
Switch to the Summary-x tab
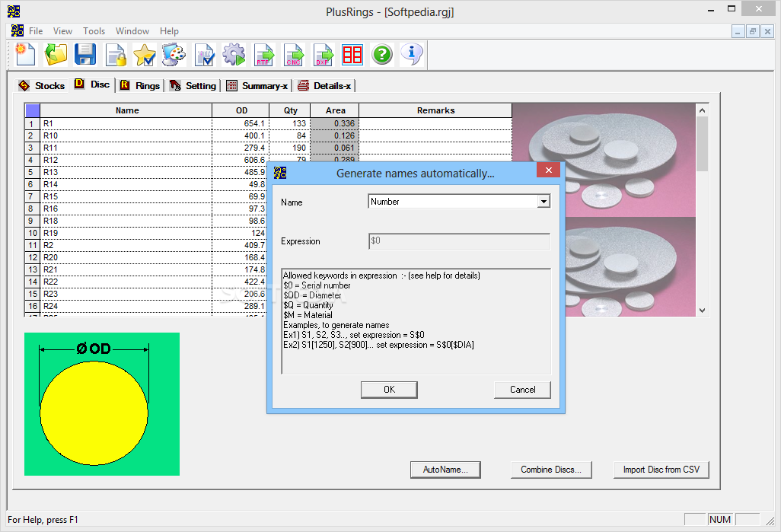[x=257, y=86]
